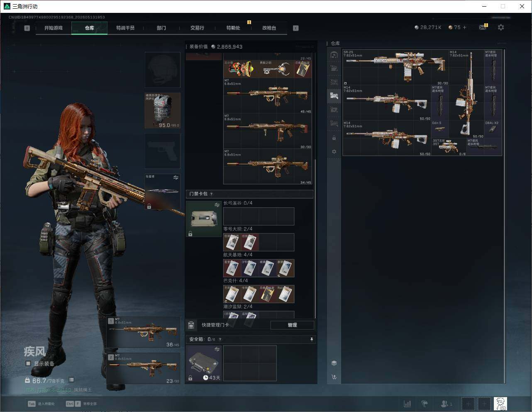Click the safe box lock icon
Screen dimensions: 532x412
pyautogui.click(x=190, y=378)
